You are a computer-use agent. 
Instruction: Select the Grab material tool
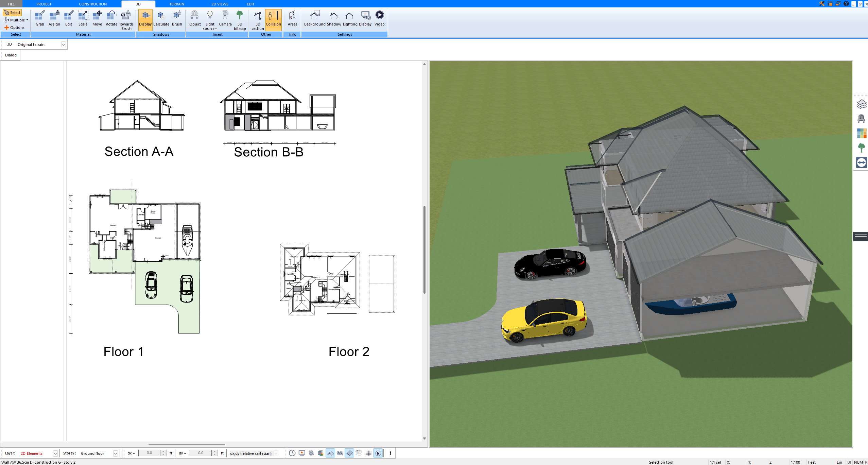[39, 19]
